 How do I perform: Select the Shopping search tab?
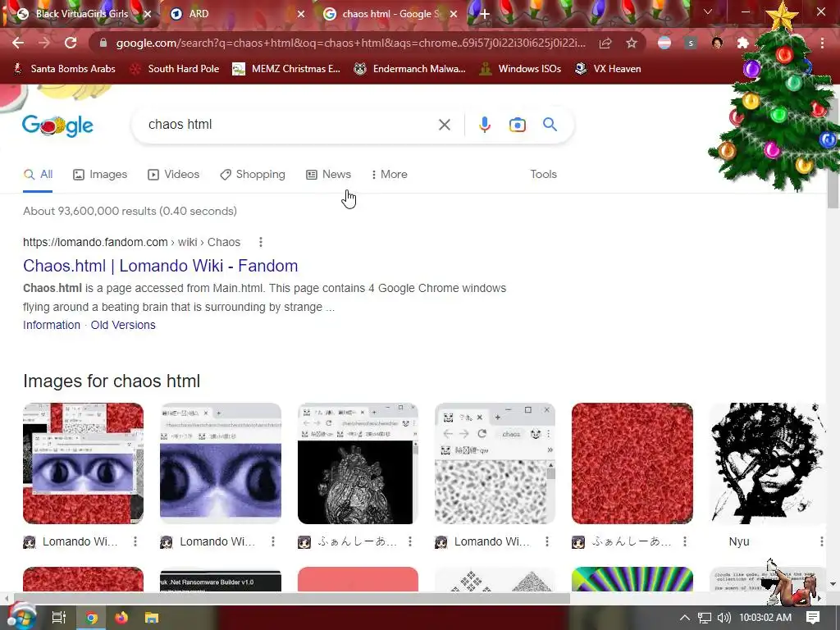click(253, 174)
